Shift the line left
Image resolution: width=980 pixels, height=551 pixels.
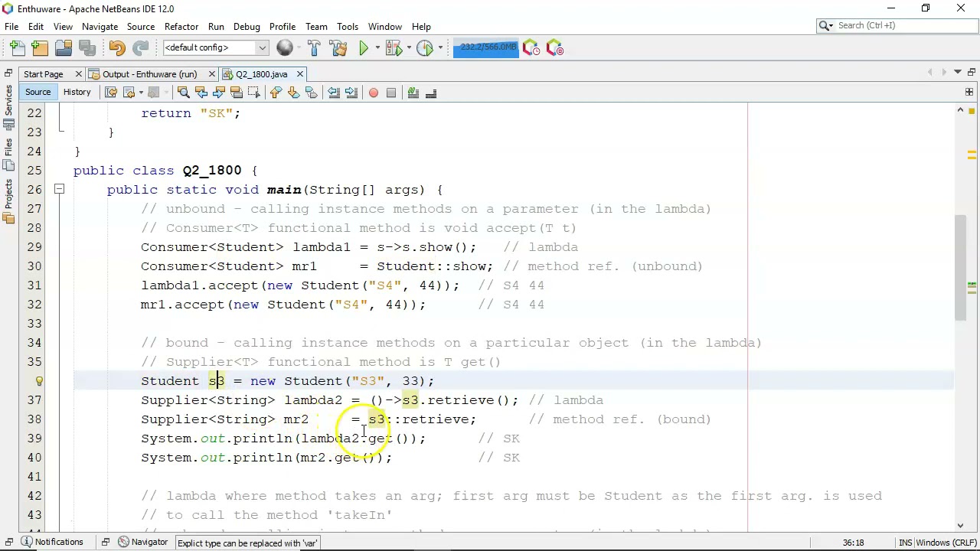(x=334, y=93)
